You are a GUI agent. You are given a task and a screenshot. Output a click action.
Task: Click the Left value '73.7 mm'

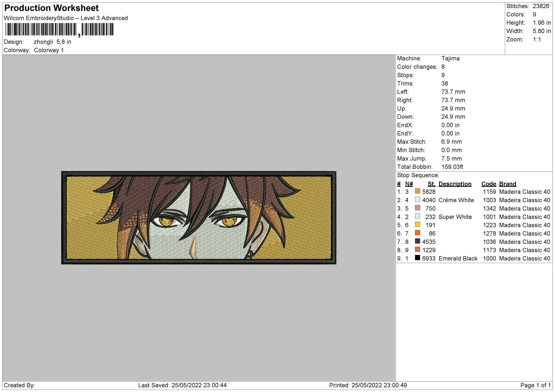point(453,92)
